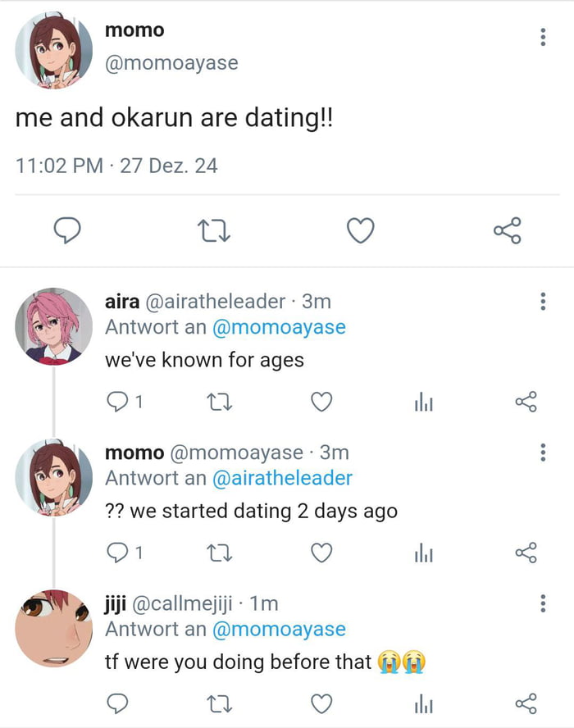The width and height of the screenshot is (574, 728).
Task: View analytics for aira's reply
Action: pyautogui.click(x=422, y=402)
